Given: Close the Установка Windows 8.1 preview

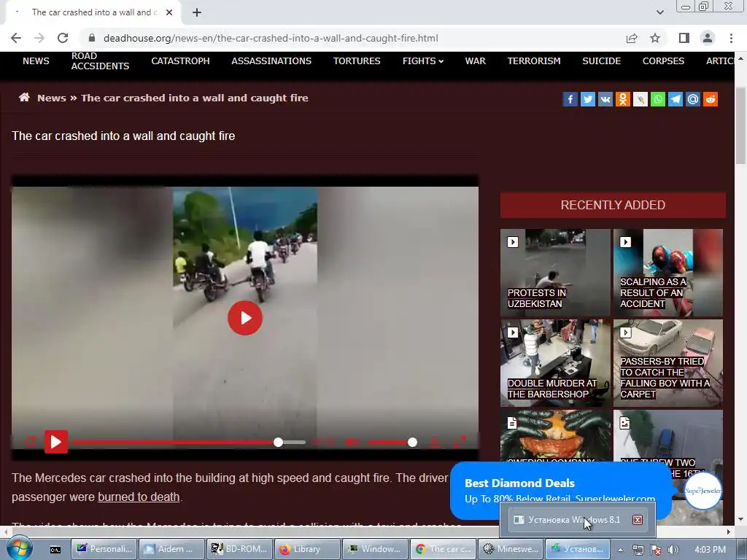Looking at the screenshot, I should 638,519.
